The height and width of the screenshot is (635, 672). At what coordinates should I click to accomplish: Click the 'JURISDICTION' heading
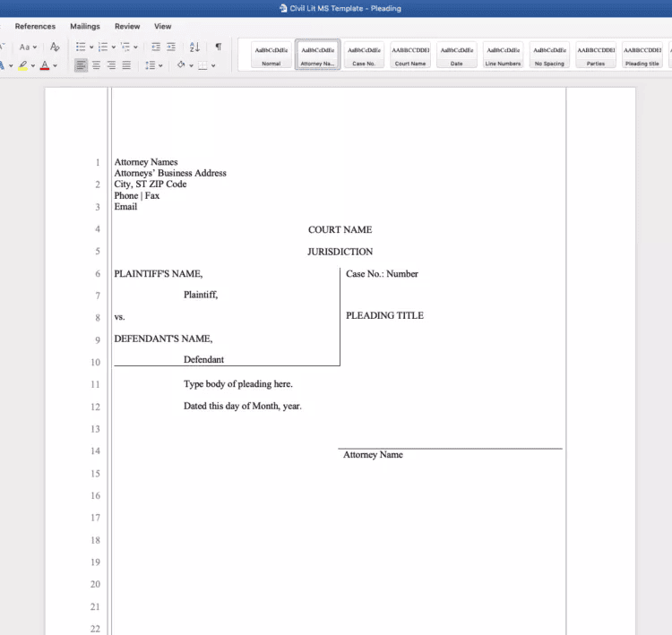click(x=340, y=252)
